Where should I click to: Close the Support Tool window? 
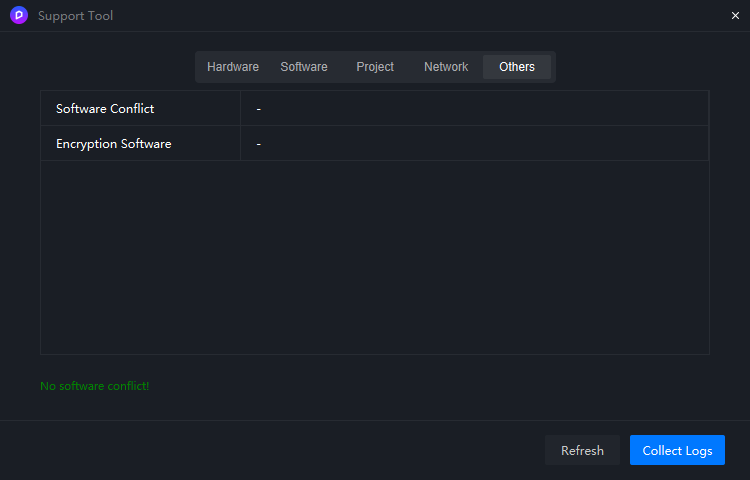(735, 16)
